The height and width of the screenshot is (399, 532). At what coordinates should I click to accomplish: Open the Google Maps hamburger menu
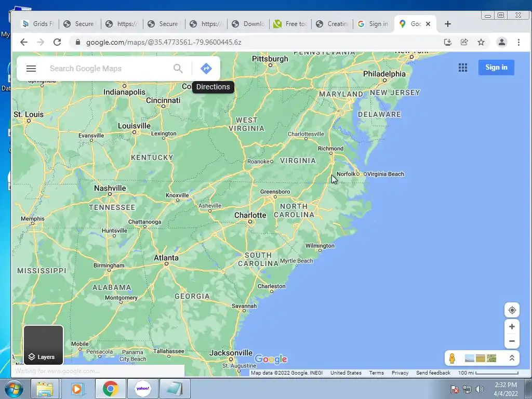(x=31, y=69)
